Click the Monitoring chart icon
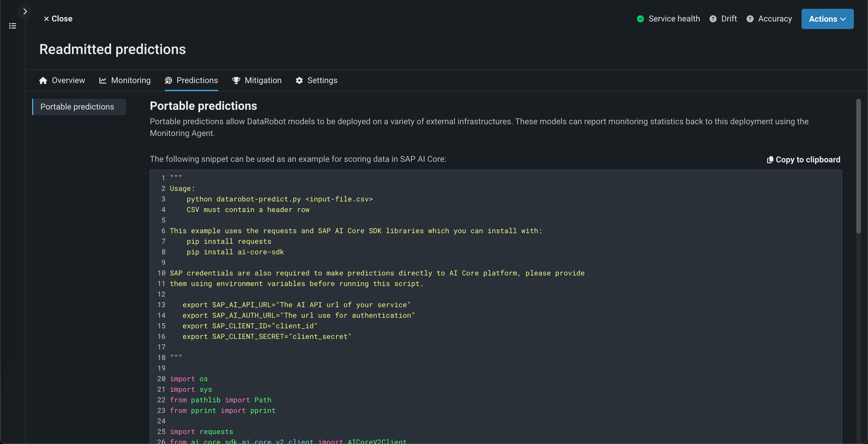 point(103,80)
